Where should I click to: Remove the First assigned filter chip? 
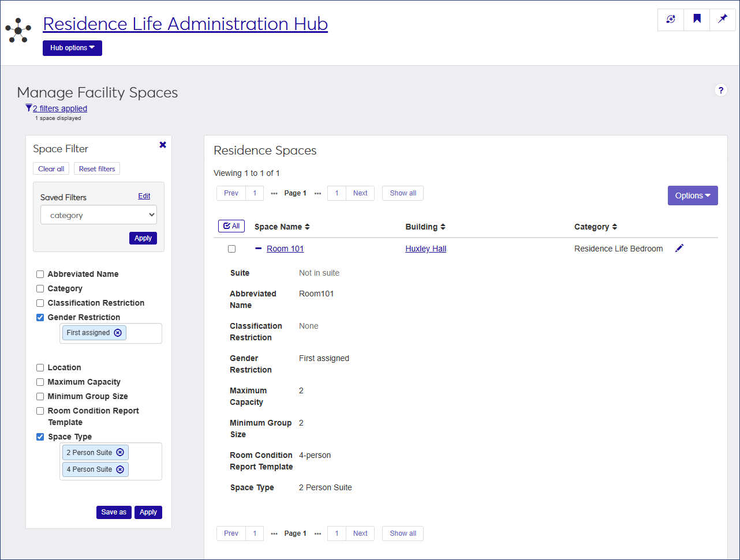click(118, 333)
